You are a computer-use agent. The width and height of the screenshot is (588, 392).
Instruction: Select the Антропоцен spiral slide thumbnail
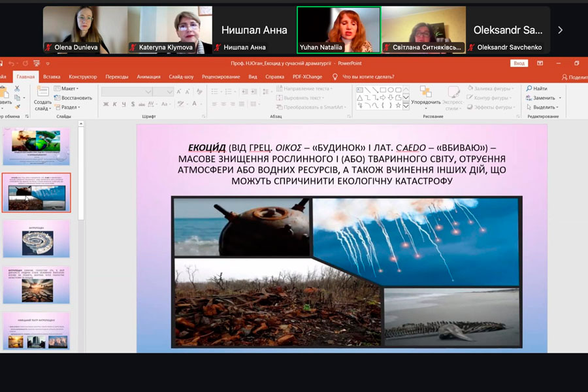coord(37,238)
